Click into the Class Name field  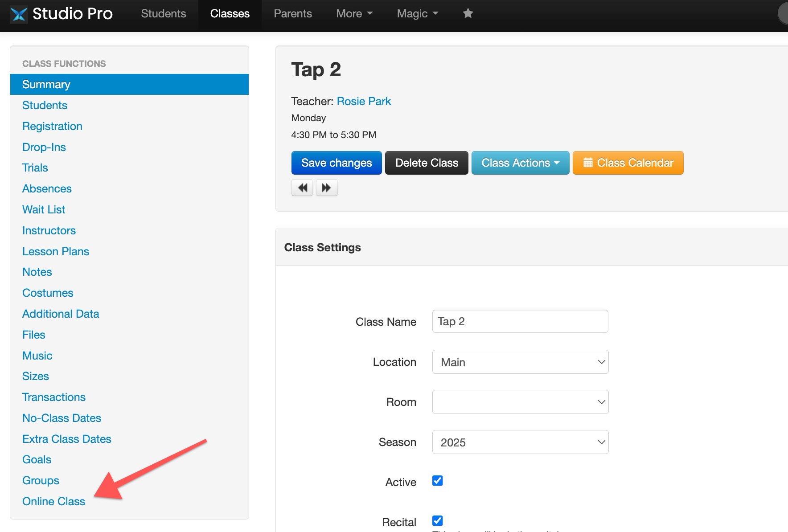click(x=520, y=321)
